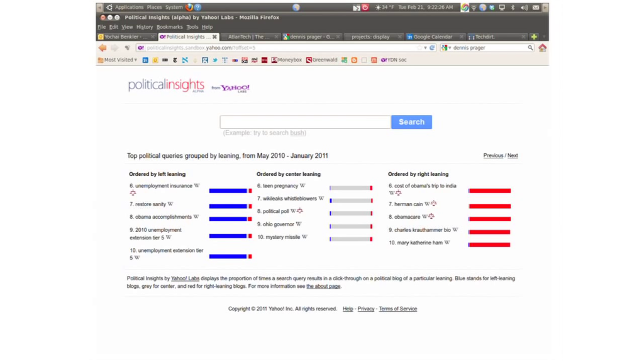Click the blue Search button

(411, 122)
